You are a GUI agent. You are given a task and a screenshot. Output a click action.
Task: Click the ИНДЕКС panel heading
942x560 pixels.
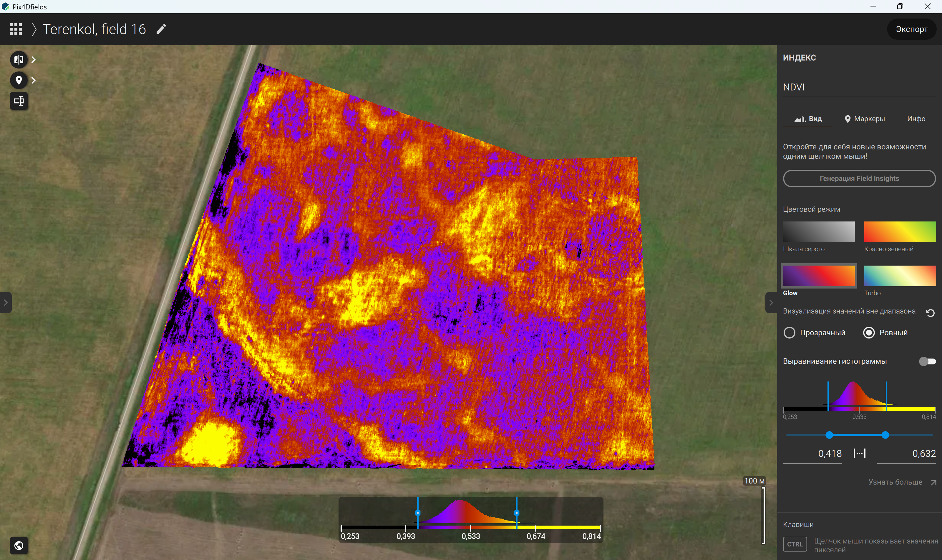click(799, 58)
